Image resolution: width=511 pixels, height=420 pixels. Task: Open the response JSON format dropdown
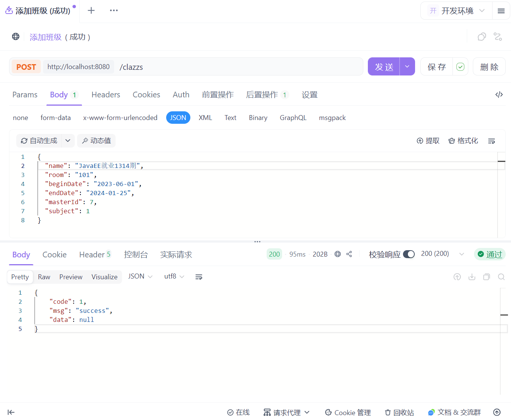(140, 277)
